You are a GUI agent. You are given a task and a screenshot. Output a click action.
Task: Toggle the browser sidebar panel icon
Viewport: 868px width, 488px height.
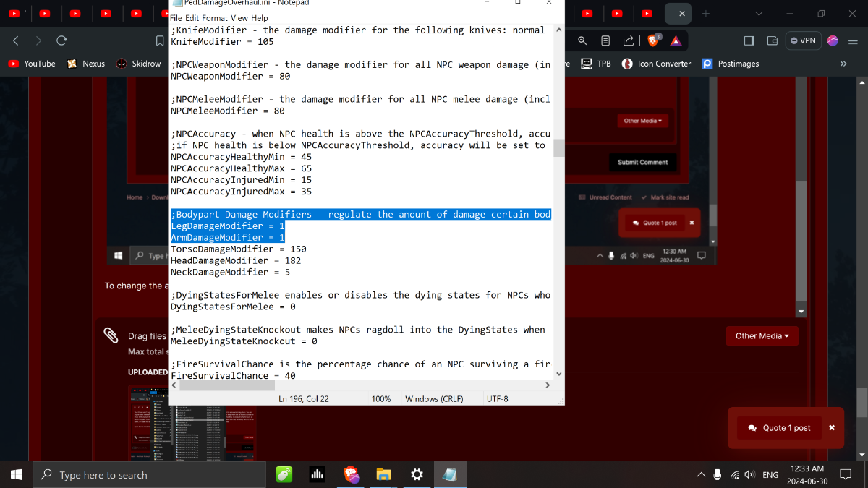pyautogui.click(x=749, y=40)
